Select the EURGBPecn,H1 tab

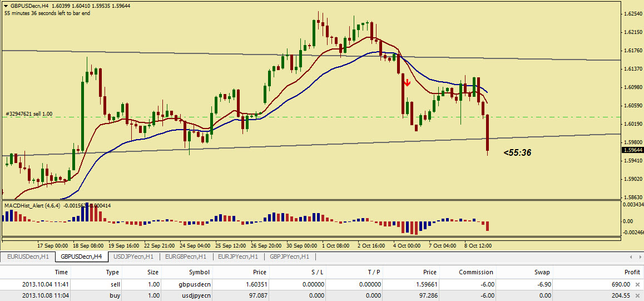185,256
